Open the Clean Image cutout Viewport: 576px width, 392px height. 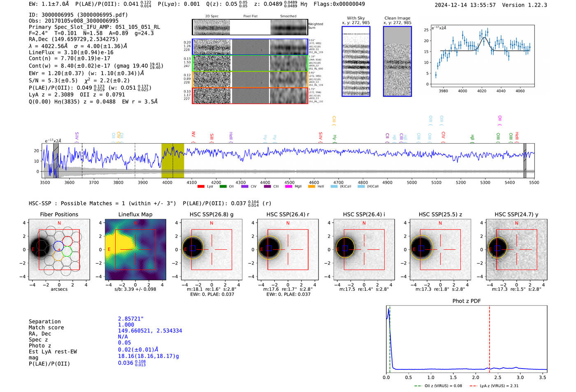coord(397,61)
